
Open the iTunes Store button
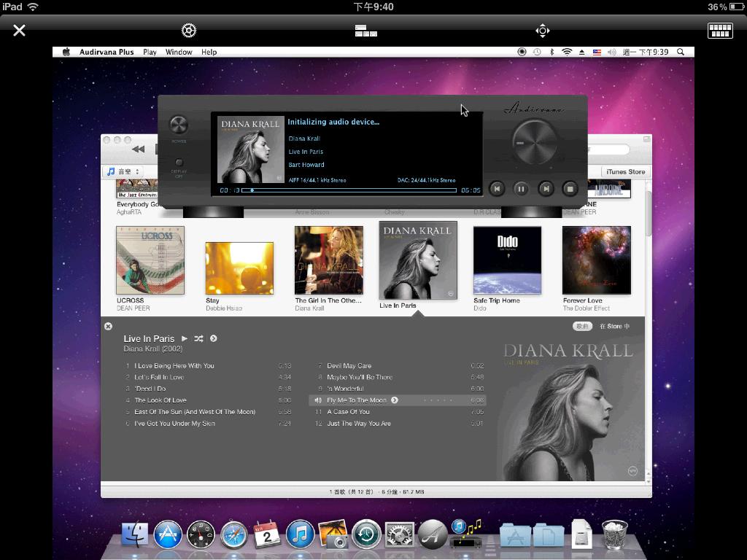(x=625, y=172)
